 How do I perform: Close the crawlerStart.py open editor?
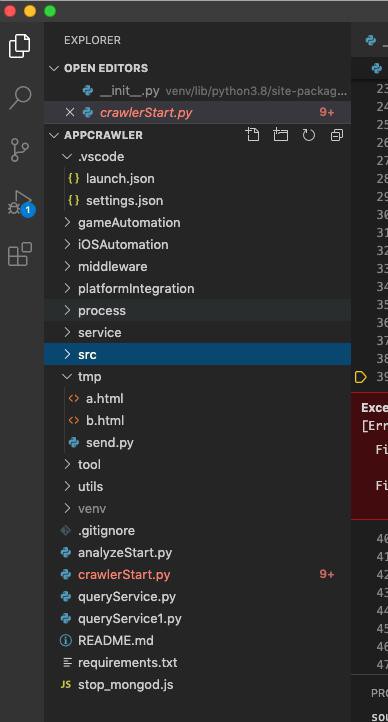[69, 112]
